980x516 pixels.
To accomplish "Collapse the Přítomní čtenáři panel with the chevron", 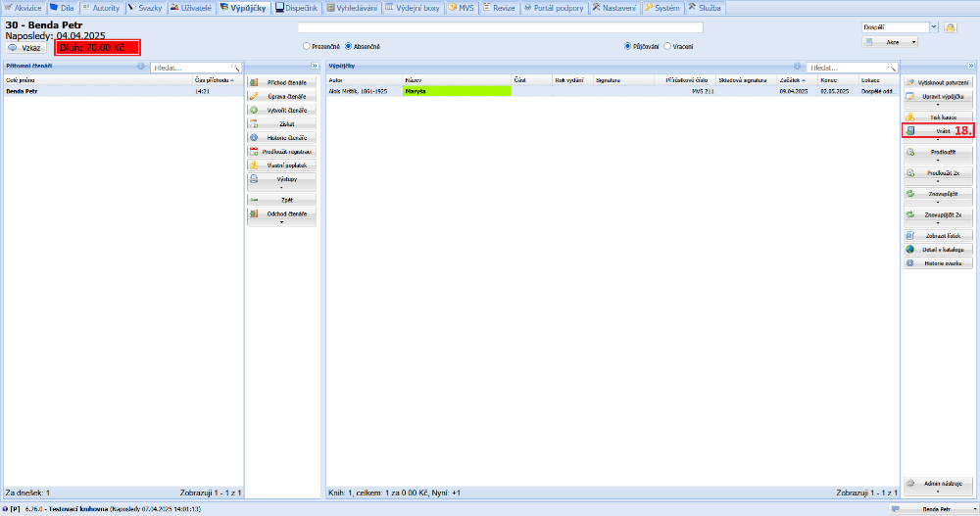I will 315,67.
